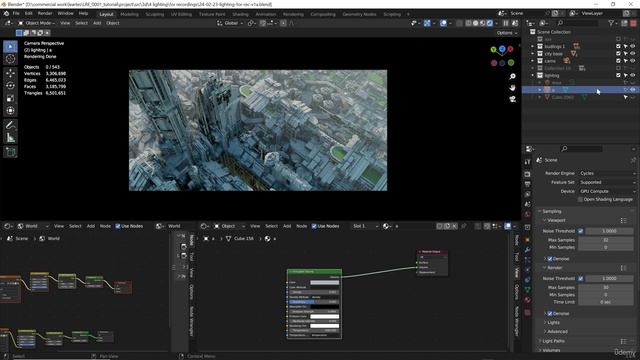Switch to rendered viewport shading
Viewport: 640px width, 360px height.
tap(490, 23)
